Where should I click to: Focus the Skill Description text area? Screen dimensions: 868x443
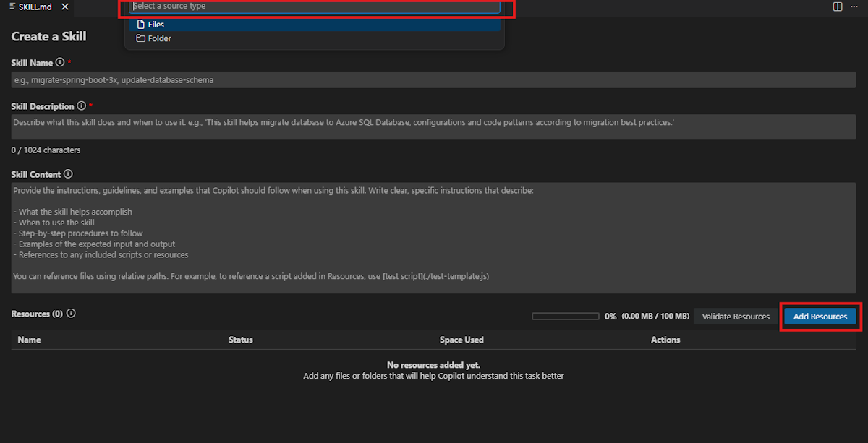coord(433,126)
